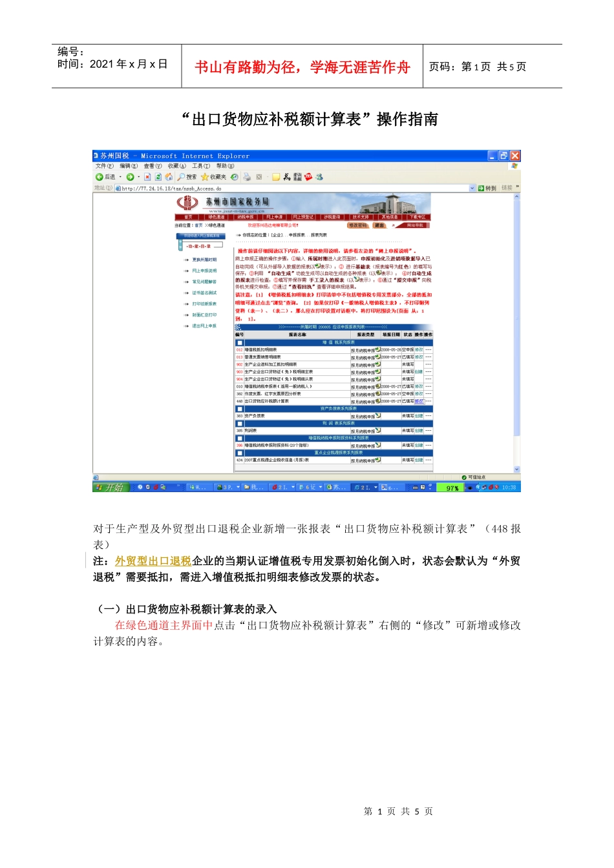Tick the 资产负债表系列报表 group checkbox

[x=239, y=409]
